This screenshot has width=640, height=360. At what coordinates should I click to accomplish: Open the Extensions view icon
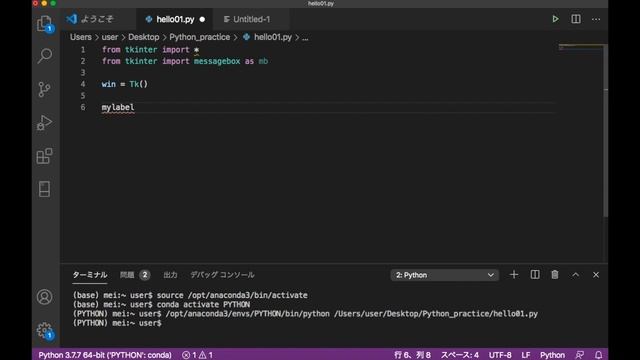(44, 156)
